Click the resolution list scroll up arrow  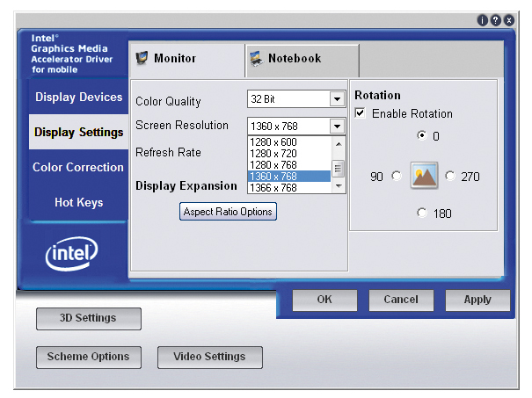(x=339, y=144)
